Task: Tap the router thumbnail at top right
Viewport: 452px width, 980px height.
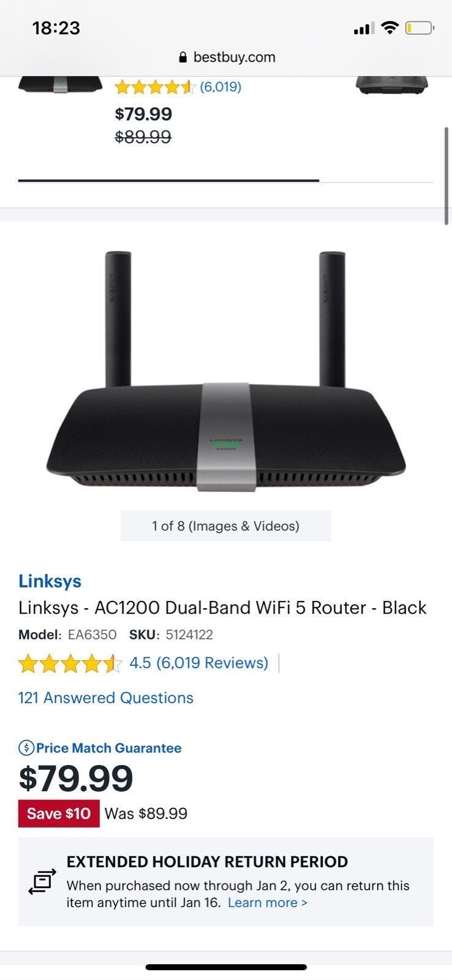Action: coord(392,85)
